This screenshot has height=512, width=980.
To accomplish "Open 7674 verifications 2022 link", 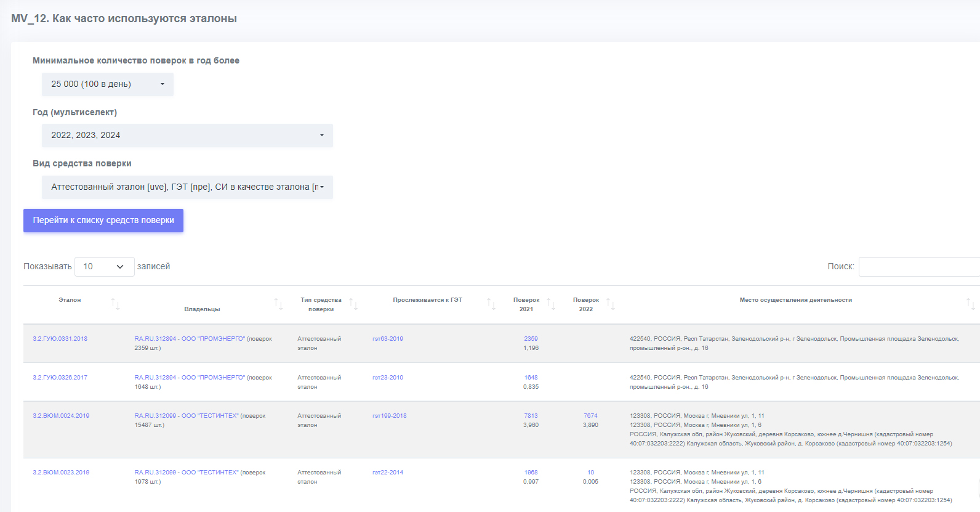I will pos(590,416).
